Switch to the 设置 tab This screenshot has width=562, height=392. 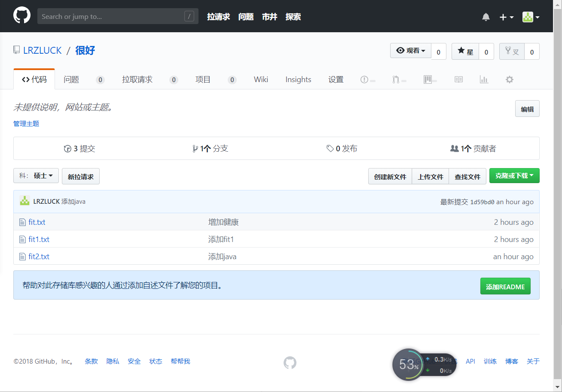(x=336, y=80)
